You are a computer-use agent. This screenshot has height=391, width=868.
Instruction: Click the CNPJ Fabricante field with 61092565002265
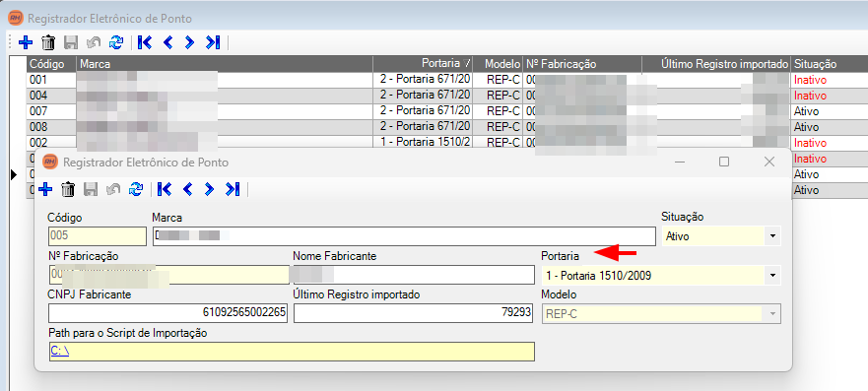click(x=168, y=313)
